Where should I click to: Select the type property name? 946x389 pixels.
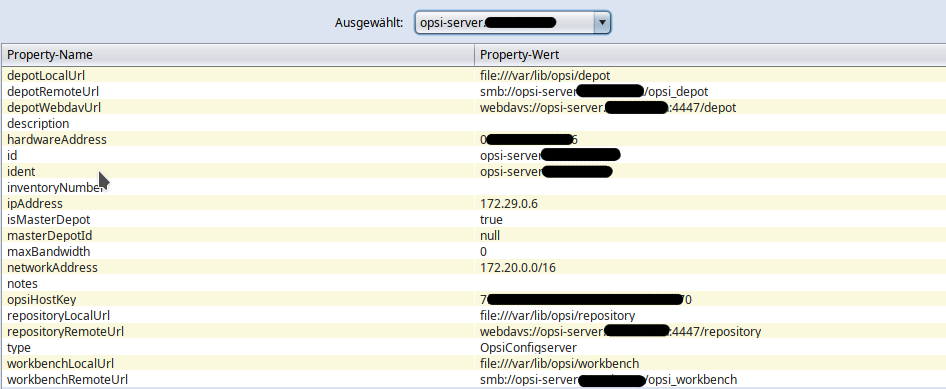point(19,347)
